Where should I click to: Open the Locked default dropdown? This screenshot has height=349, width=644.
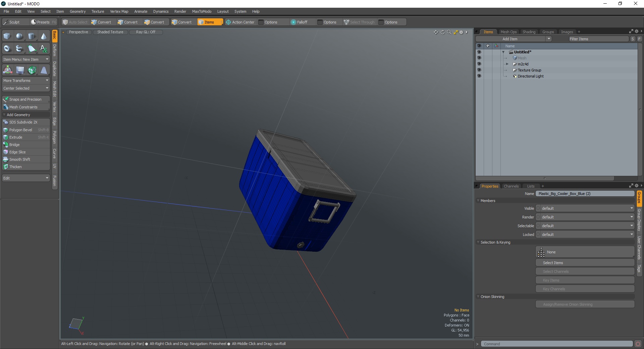click(585, 235)
